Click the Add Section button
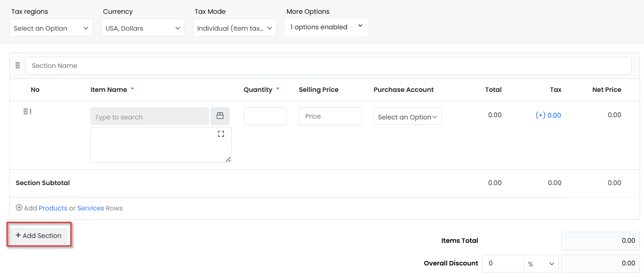This screenshot has height=277, width=644. (x=39, y=236)
